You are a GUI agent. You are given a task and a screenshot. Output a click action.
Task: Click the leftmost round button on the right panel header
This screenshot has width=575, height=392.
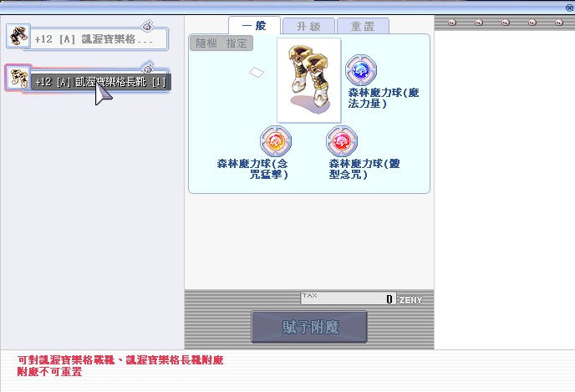[x=452, y=23]
